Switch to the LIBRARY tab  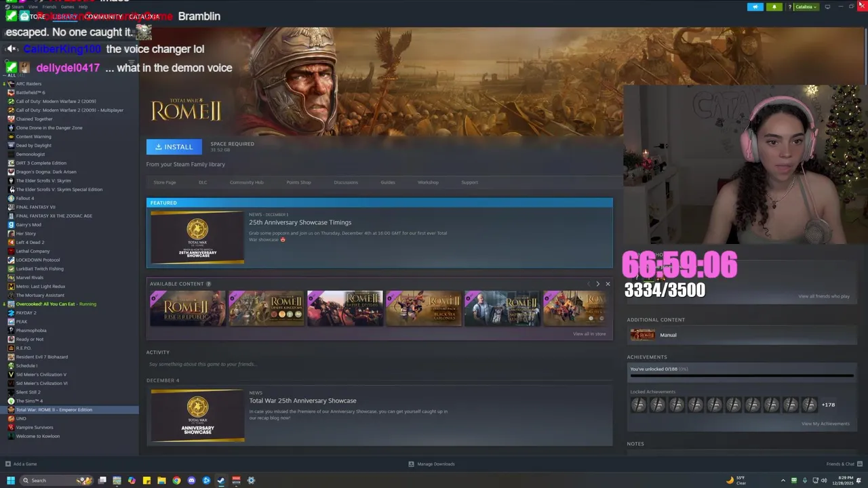pos(64,16)
